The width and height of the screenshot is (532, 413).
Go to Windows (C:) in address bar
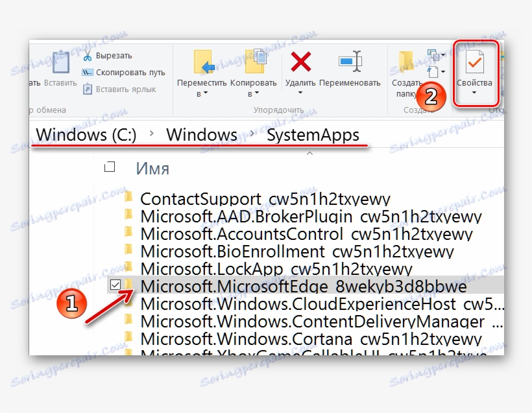pos(86,135)
